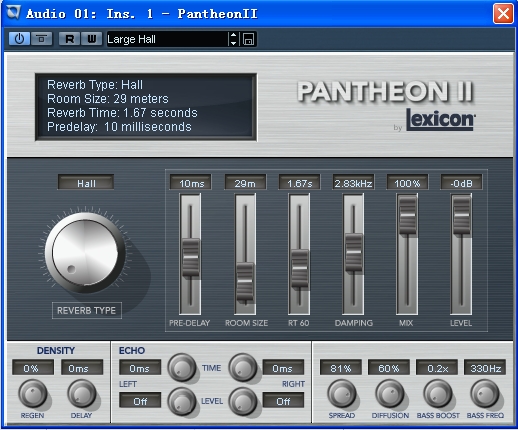Click the Pre-Delay slider handle
This screenshot has height=430, width=518.
click(191, 257)
